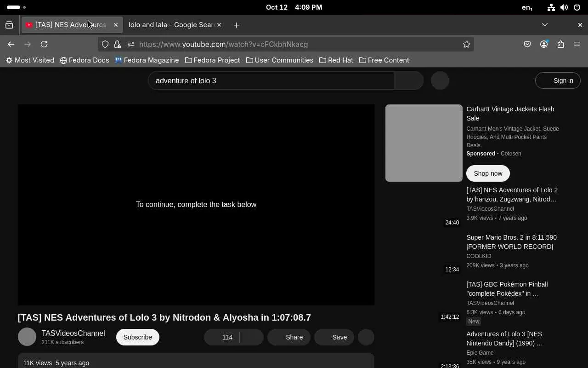Image resolution: width=588 pixels, height=368 pixels.
Task: Click the video player area
Action: [196, 205]
